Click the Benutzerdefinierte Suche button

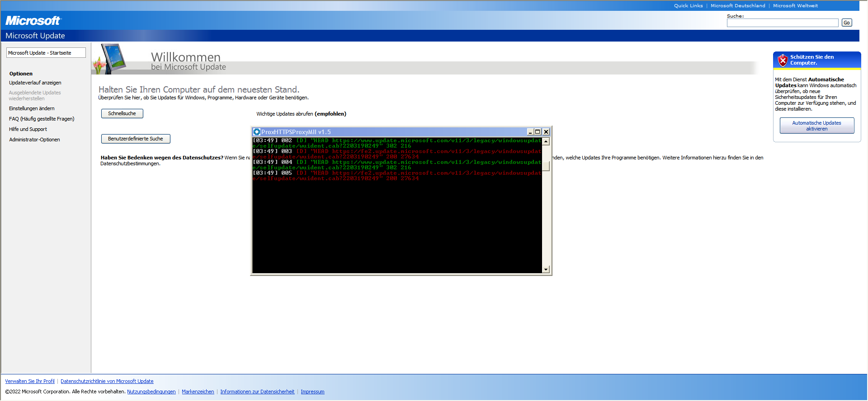136,139
